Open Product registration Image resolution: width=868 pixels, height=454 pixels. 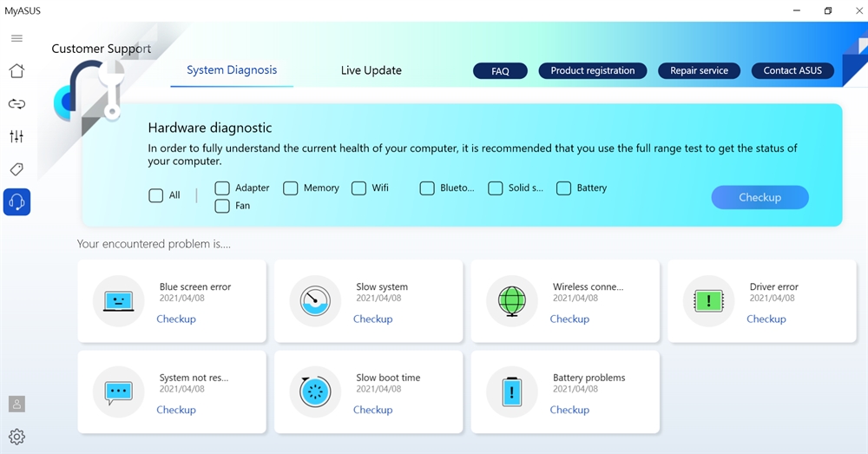[592, 70]
